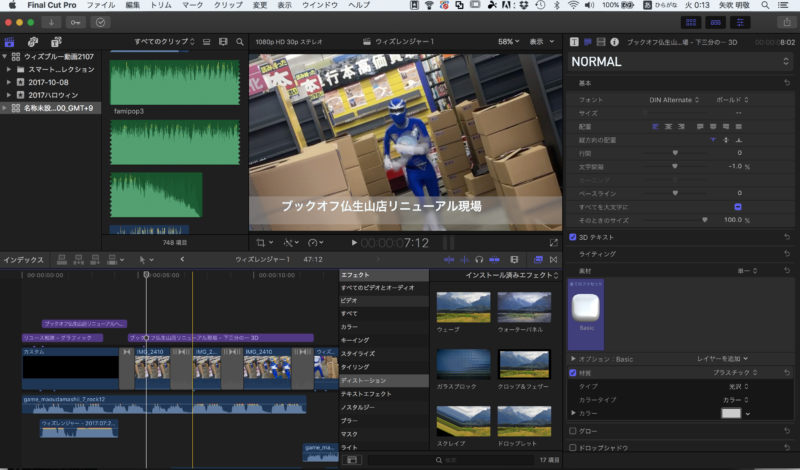Viewport: 800px width, 470px height.
Task: Open the ファイル menu
Action: 101,5
